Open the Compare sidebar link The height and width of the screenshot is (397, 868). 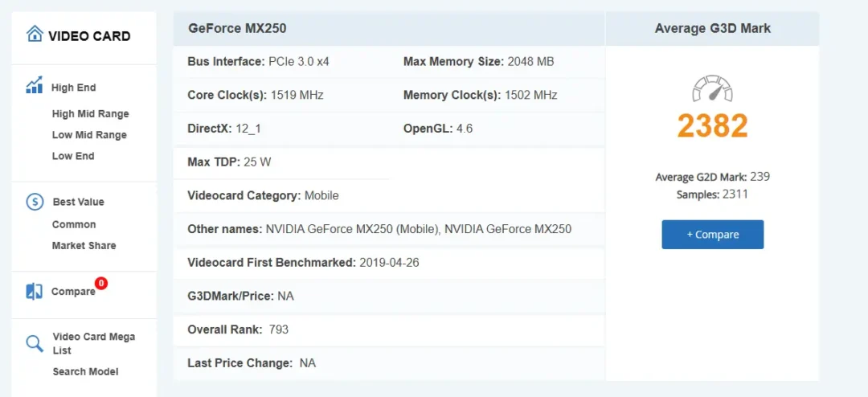(73, 292)
